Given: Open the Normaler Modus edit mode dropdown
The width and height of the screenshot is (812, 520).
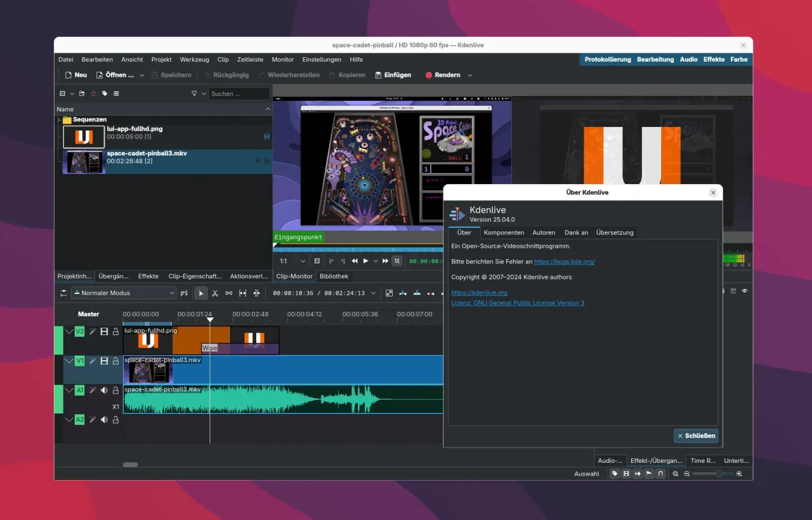Looking at the screenshot, I should click(124, 293).
